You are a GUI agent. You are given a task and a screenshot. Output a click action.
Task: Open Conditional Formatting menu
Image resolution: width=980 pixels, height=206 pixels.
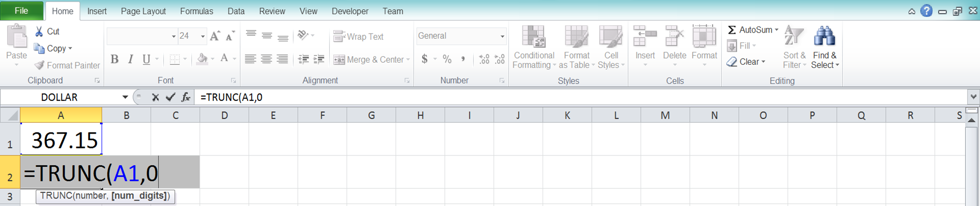point(534,47)
